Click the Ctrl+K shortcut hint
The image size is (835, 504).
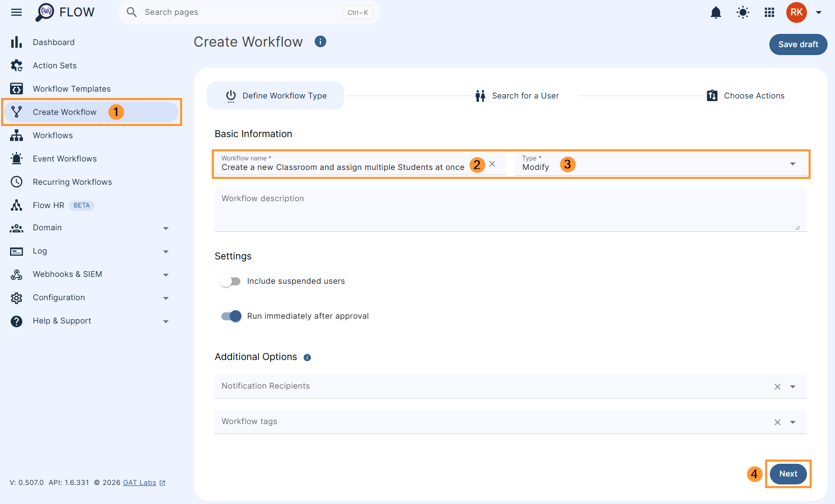pos(358,12)
